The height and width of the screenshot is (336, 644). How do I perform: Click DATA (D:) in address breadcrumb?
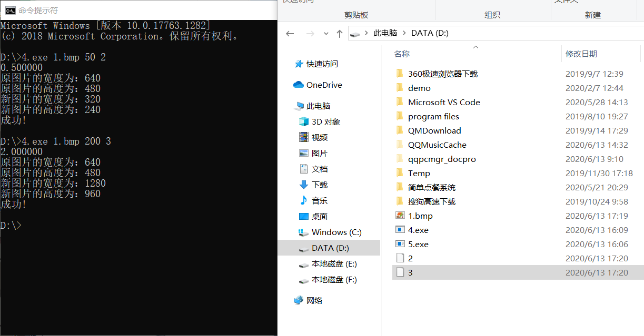click(x=430, y=33)
